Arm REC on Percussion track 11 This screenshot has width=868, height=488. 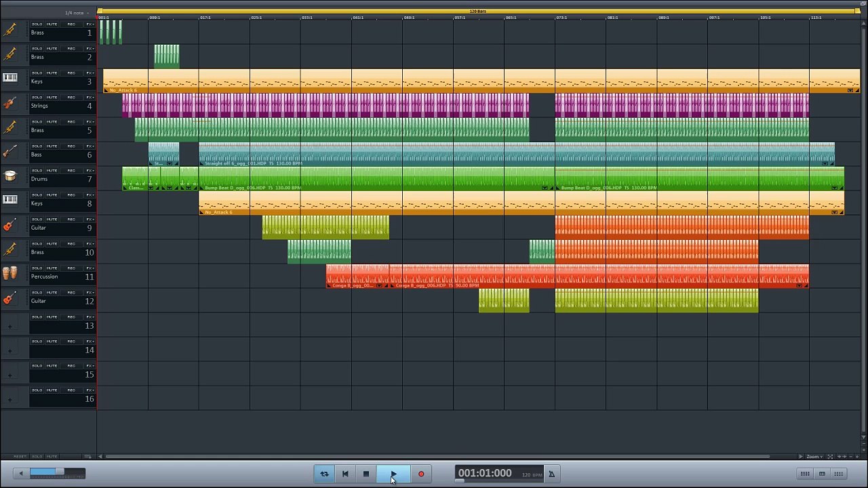pos(71,268)
